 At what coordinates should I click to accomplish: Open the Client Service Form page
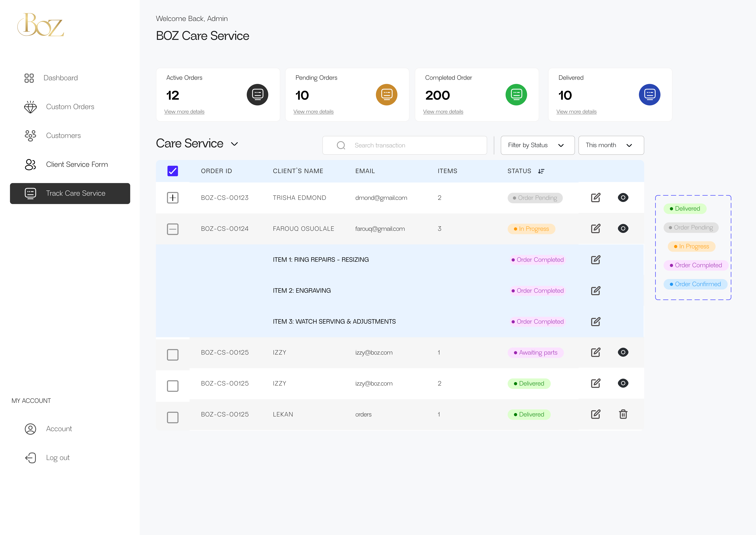pyautogui.click(x=77, y=164)
